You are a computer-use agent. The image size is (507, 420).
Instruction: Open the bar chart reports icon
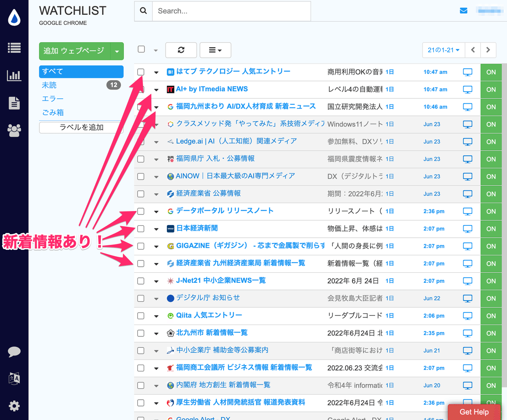coord(14,76)
